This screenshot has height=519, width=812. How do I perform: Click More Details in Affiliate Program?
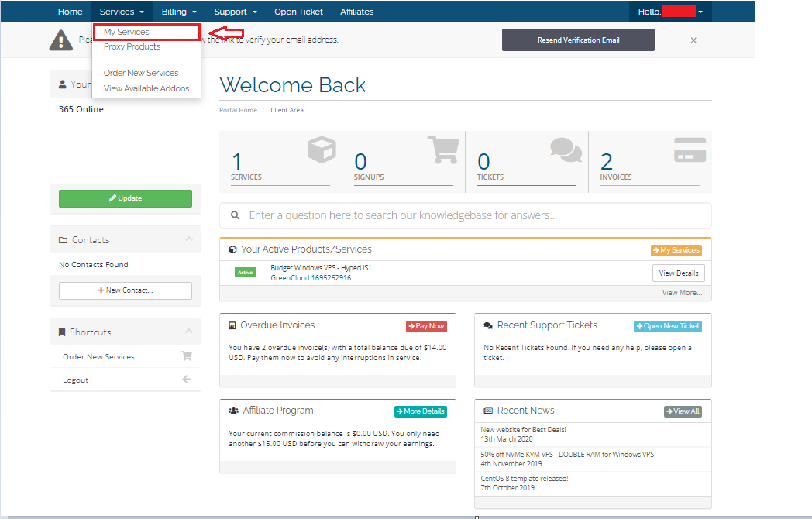tap(421, 411)
